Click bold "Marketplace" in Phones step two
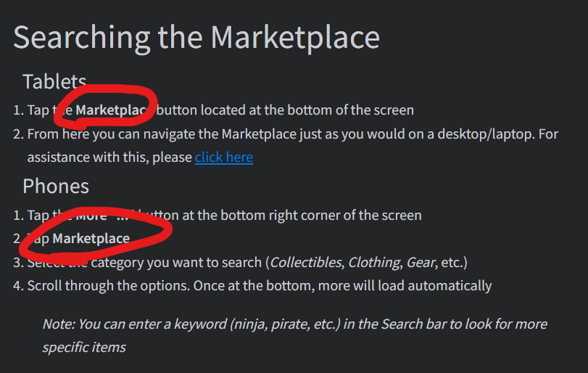The image size is (588, 373). pyautogui.click(x=91, y=239)
